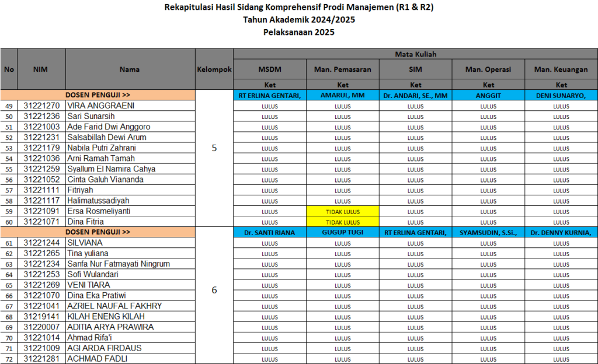Select the name 'Nabila Putri Zahrani'

(102, 148)
